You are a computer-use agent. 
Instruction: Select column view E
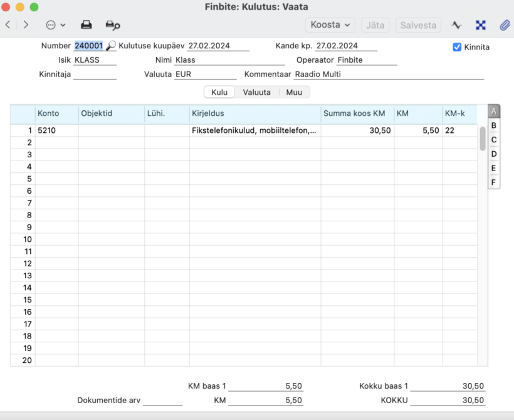[494, 168]
